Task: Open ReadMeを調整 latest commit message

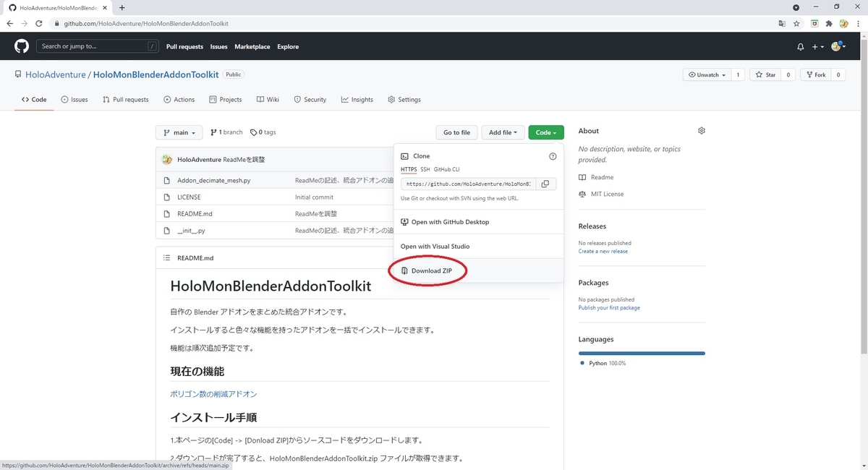Action: click(x=244, y=159)
